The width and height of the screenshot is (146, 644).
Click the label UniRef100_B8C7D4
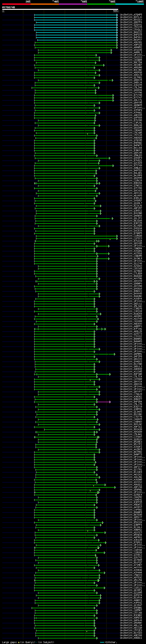point(131,63)
